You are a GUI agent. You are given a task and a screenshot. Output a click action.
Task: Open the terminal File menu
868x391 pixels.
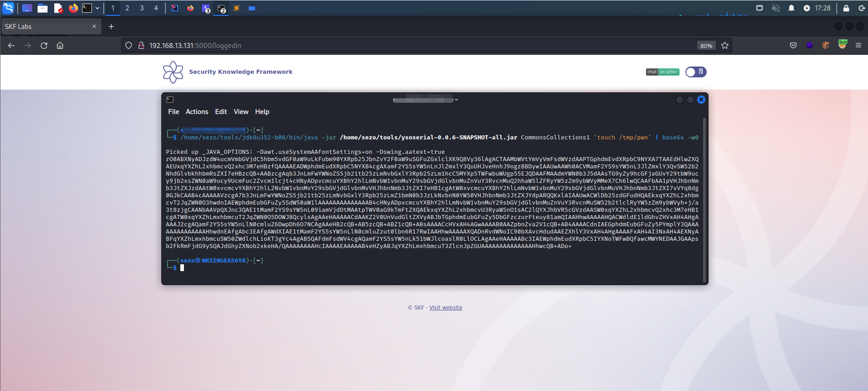point(174,112)
